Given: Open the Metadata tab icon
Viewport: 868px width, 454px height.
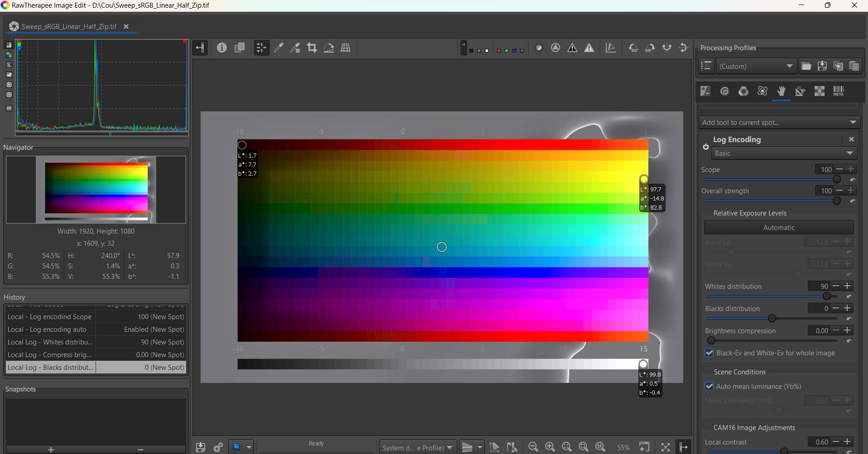Looking at the screenshot, I should pos(838,91).
